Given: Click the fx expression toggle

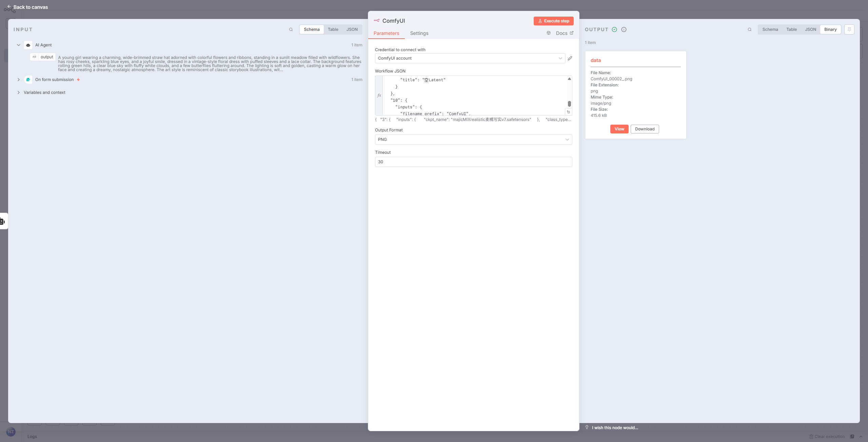Looking at the screenshot, I should point(379,96).
